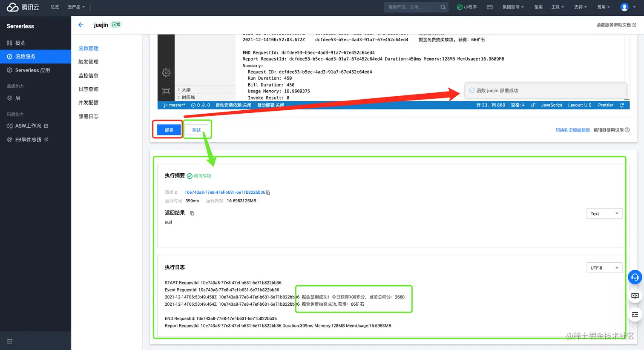The width and height of the screenshot is (644, 350).
Task: Switch to 部署日志 tab
Action: coord(88,116)
